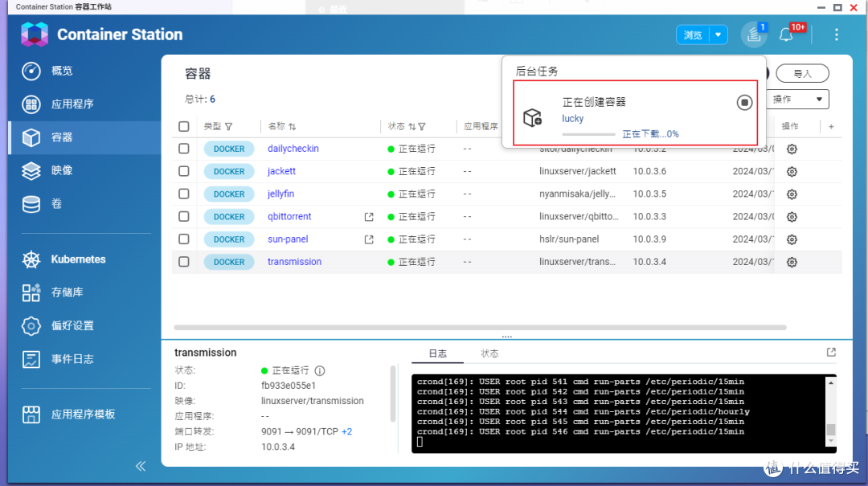The height and width of the screenshot is (486, 868).
Task: Open the 映像 images section
Action: click(61, 170)
